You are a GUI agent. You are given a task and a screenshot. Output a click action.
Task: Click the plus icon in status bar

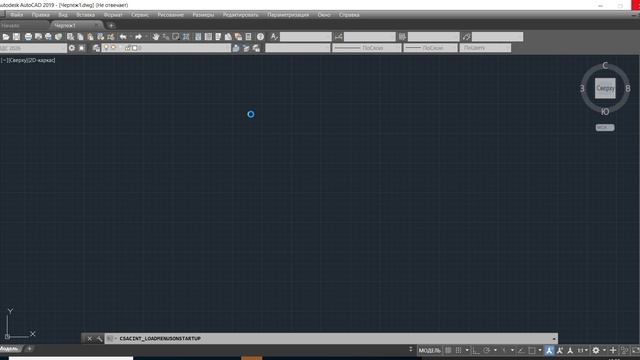tap(613, 350)
